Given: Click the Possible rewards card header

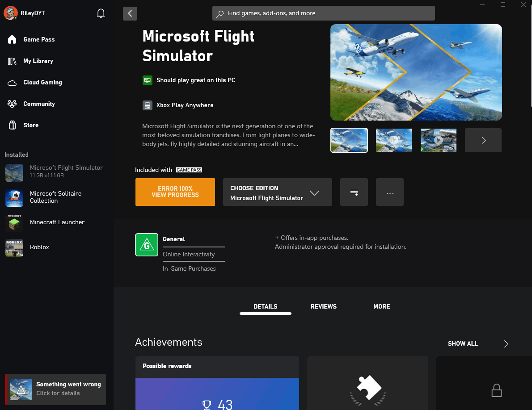Looking at the screenshot, I should [x=217, y=367].
